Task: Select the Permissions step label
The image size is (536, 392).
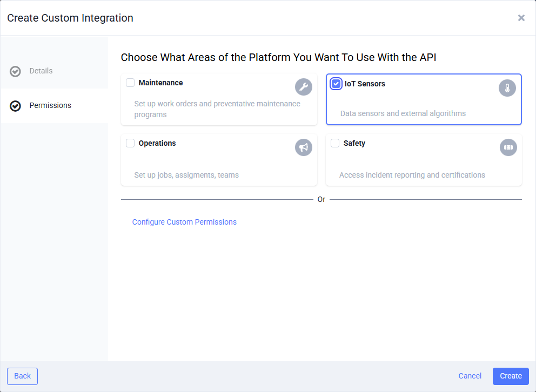Action: coord(50,105)
